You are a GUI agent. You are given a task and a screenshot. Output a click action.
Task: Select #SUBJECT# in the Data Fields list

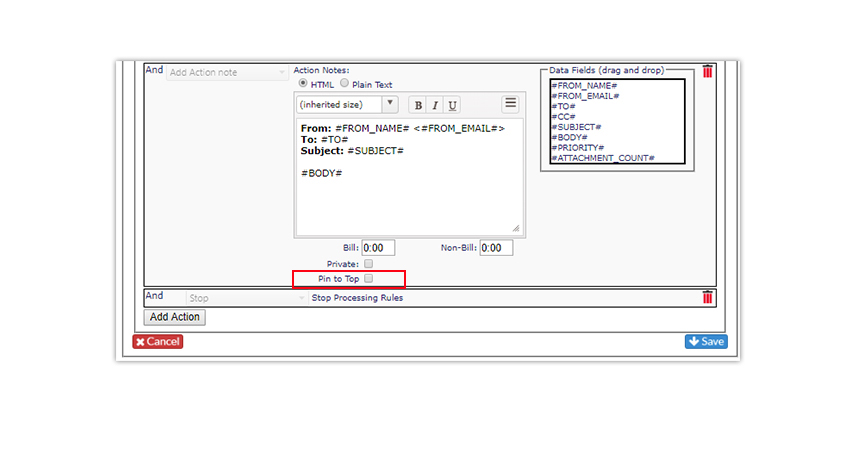[577, 127]
